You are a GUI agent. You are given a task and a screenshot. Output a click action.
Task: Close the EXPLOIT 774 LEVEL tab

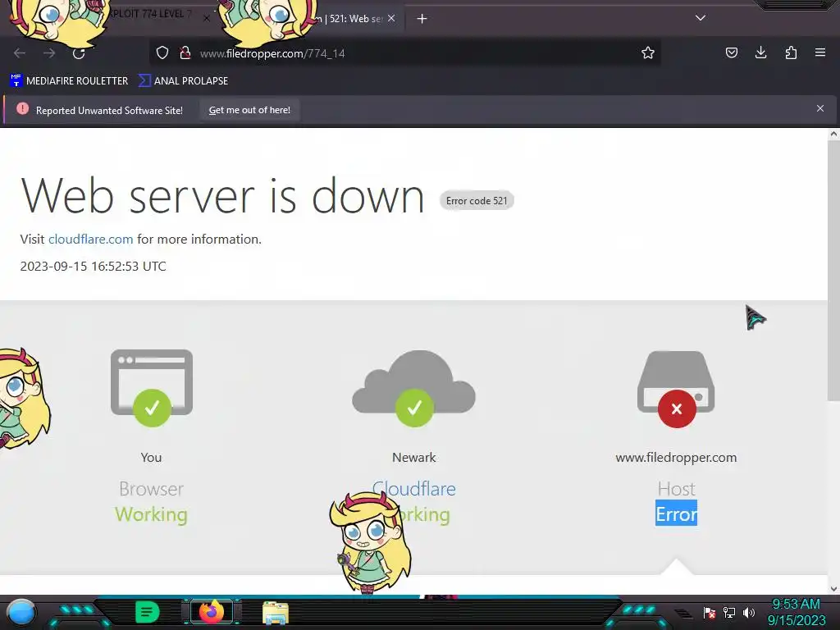[x=206, y=18]
